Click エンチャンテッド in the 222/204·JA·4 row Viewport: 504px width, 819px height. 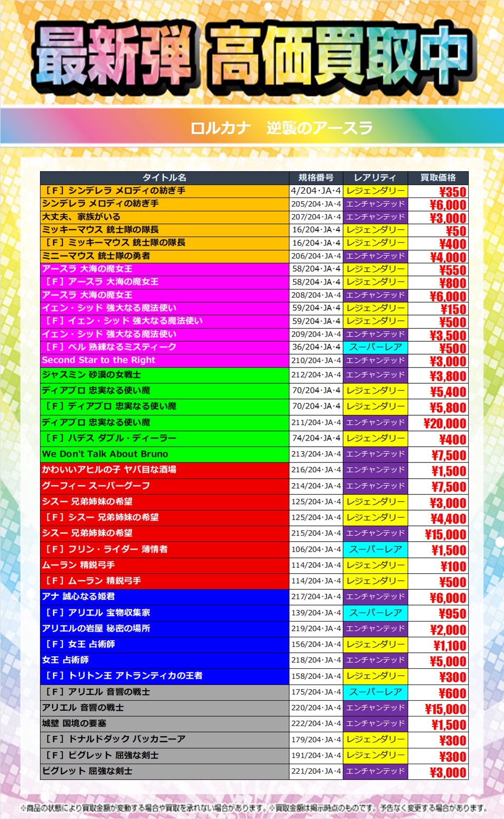pyautogui.click(x=375, y=724)
